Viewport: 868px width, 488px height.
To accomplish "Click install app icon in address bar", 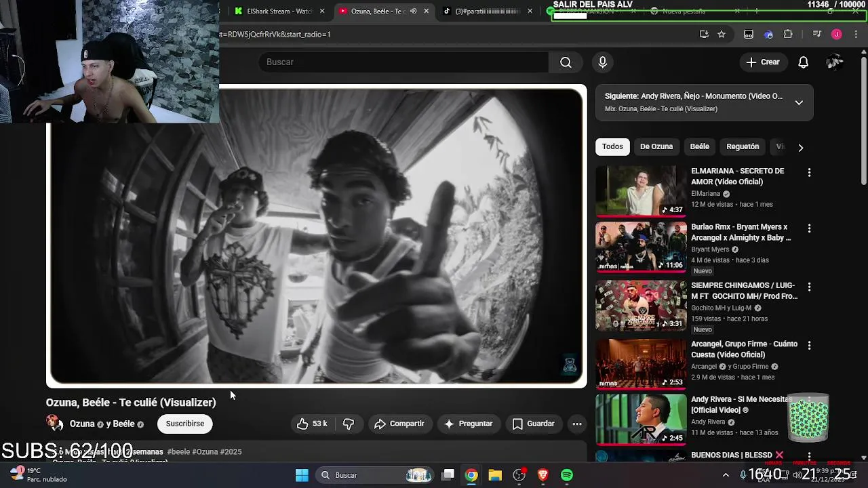I will pos(704,35).
